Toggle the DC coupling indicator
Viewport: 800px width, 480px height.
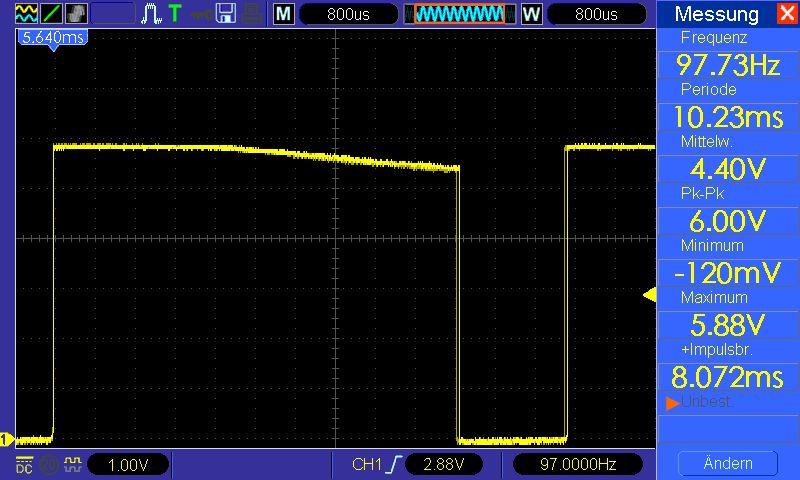tap(24, 465)
